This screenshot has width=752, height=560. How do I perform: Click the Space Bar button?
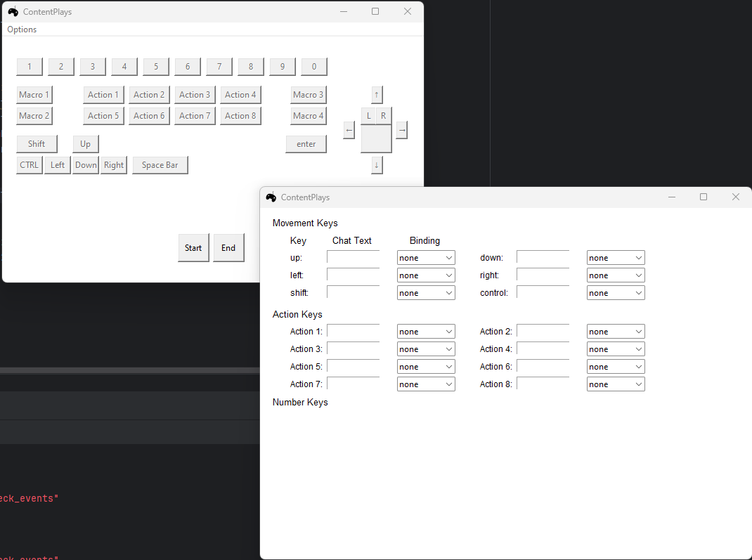tap(160, 165)
